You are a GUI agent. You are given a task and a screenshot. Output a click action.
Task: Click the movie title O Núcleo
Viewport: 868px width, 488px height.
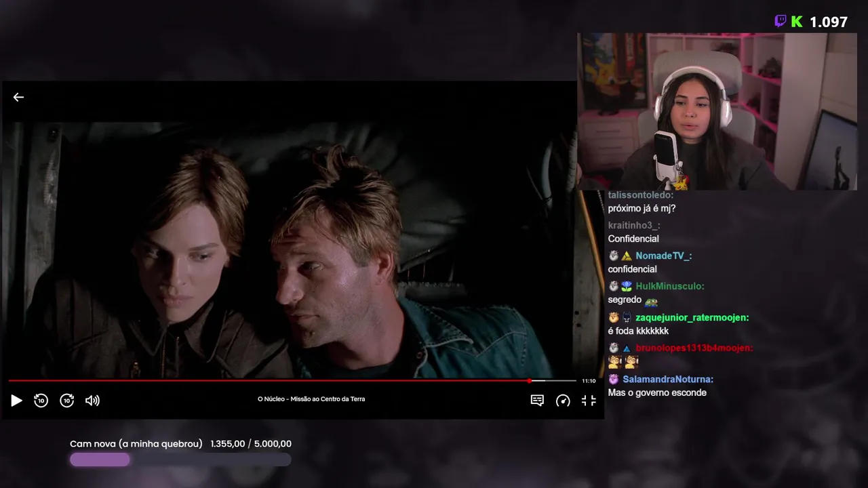[x=311, y=399]
